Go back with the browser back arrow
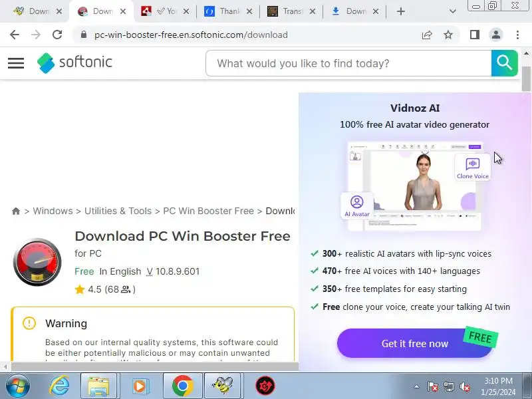Viewport: 532px width, 399px height. (x=15, y=35)
